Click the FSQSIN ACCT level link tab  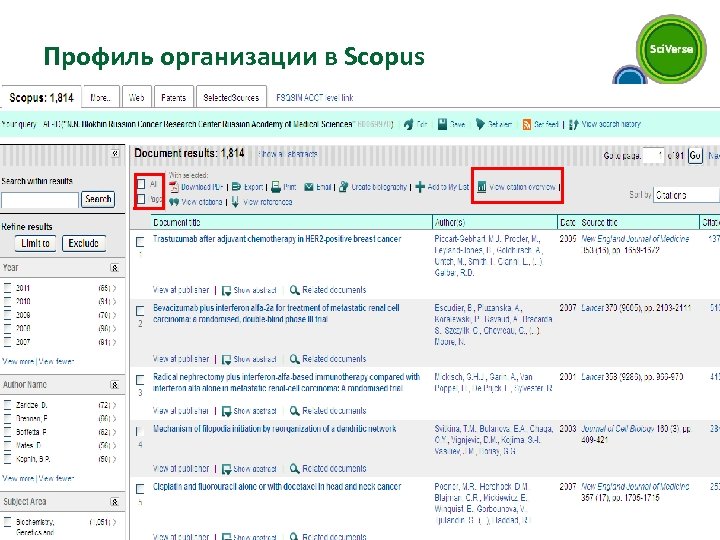pyautogui.click(x=315, y=98)
